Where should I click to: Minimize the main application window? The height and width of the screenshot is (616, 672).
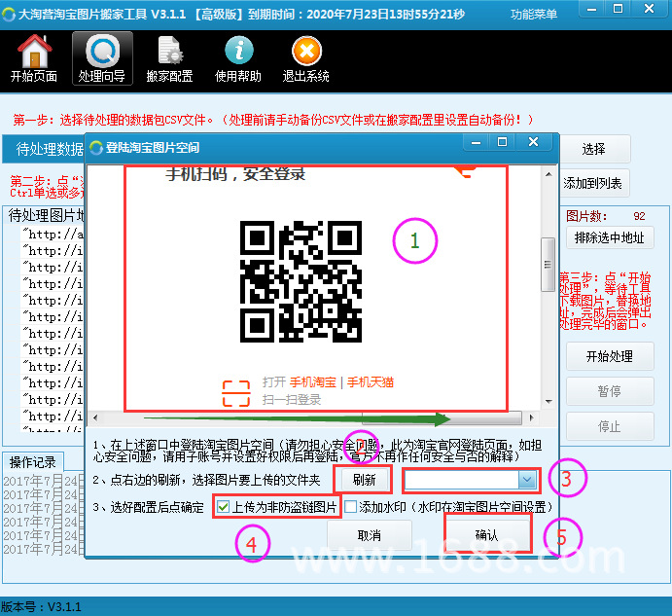point(592,9)
